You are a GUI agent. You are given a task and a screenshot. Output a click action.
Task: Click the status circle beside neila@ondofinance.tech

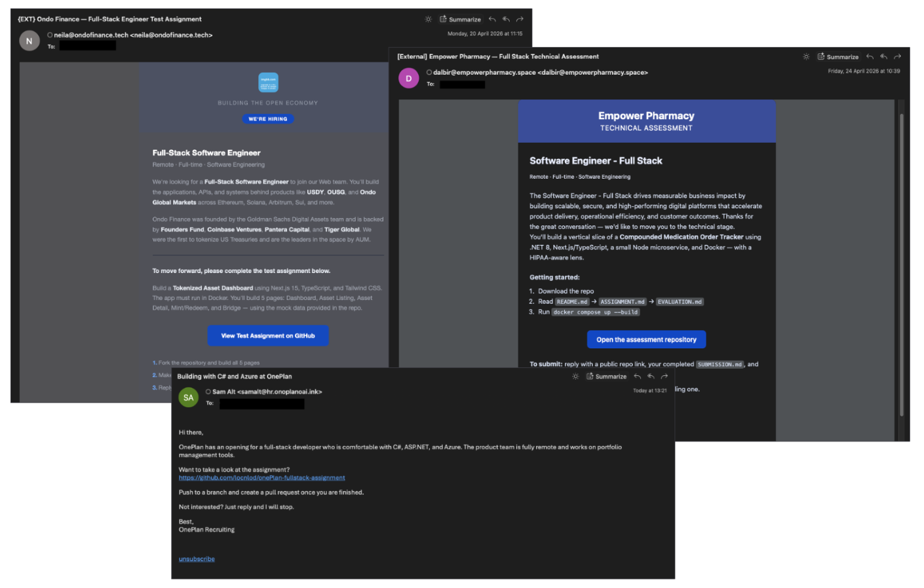coord(50,35)
